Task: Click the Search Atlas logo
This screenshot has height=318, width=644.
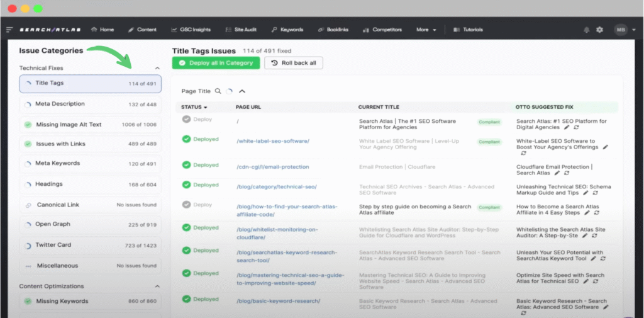Action: click(50, 30)
